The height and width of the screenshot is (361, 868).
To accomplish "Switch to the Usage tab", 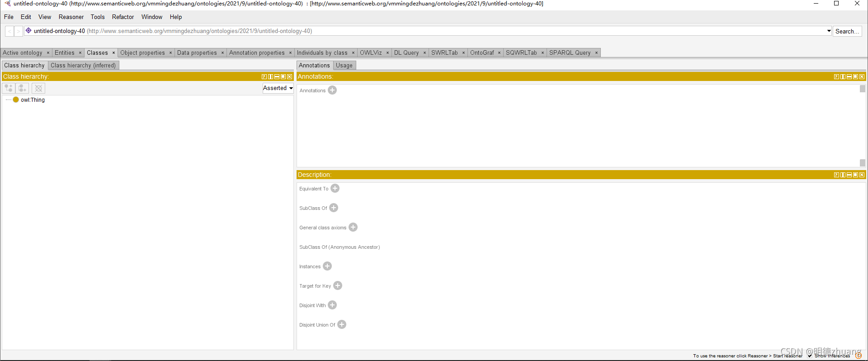I will pyautogui.click(x=344, y=66).
